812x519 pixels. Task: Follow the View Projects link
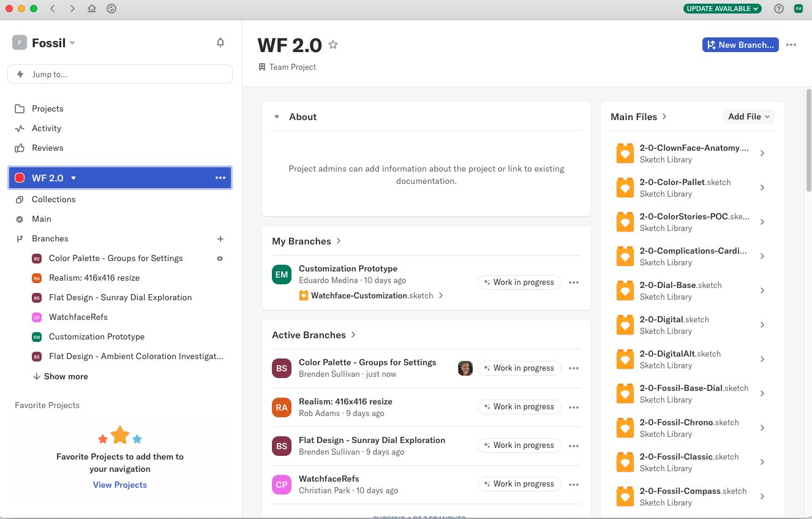pyautogui.click(x=120, y=485)
